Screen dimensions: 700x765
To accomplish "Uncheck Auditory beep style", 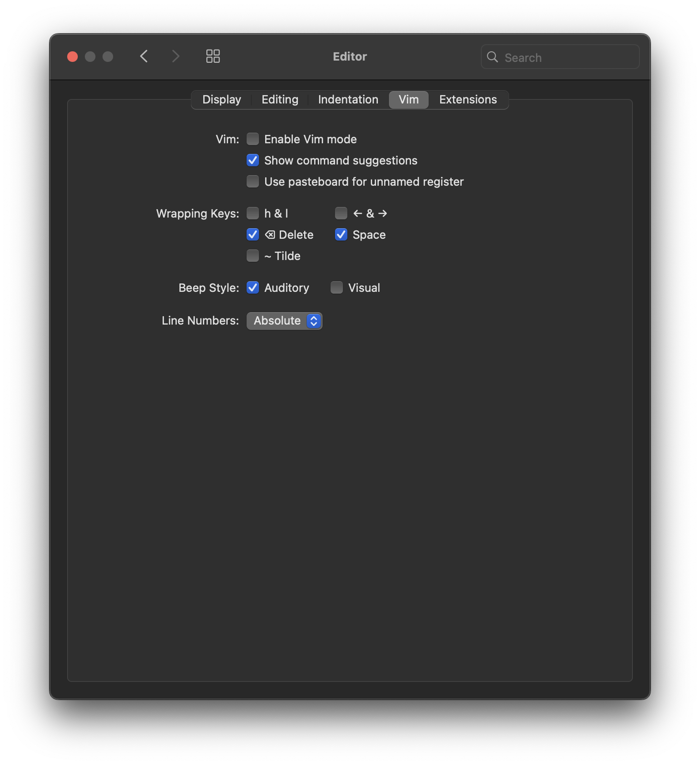I will (x=253, y=287).
